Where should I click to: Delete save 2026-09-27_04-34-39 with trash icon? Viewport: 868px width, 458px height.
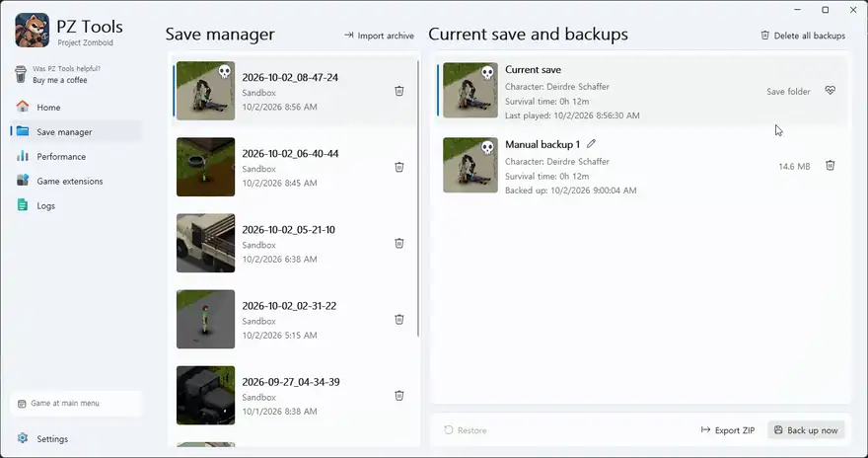399,396
